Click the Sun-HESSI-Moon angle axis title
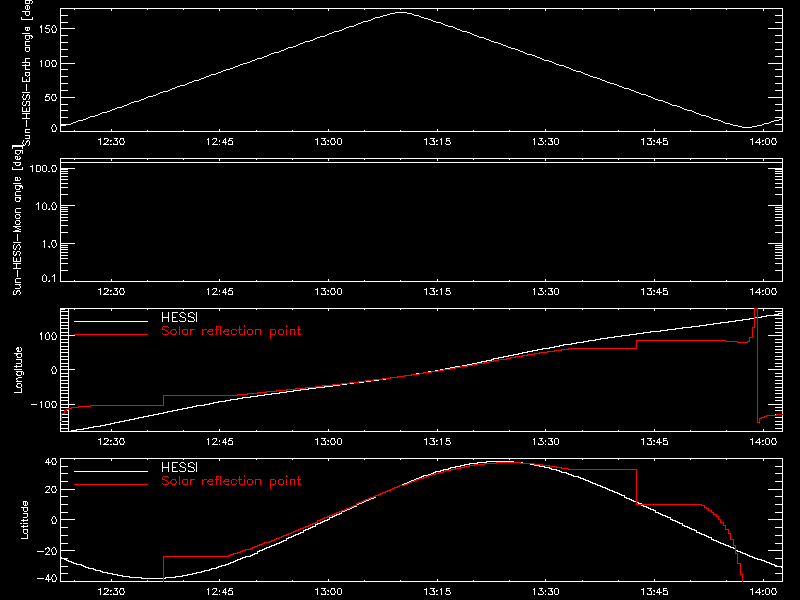The image size is (800, 600). coord(17,220)
